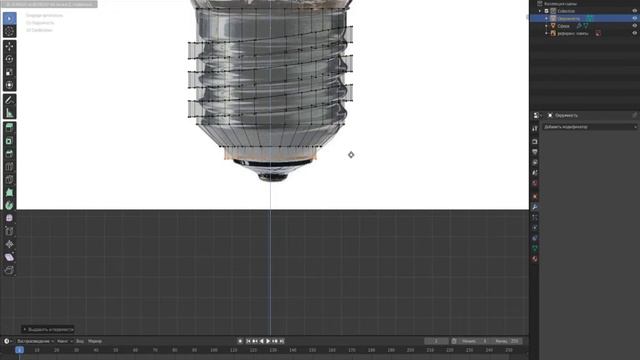
Task: Choose the Move tool
Action: tap(9, 46)
